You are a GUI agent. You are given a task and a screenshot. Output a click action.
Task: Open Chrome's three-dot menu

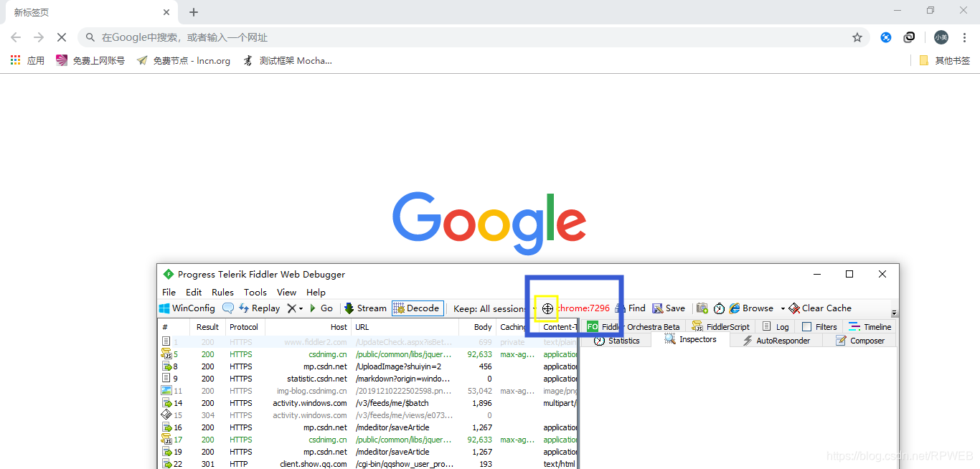(965, 37)
